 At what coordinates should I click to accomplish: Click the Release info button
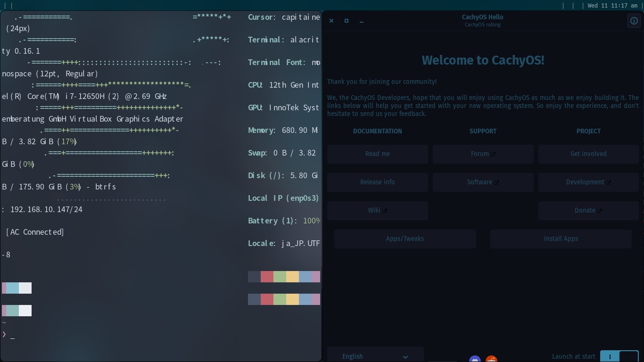(x=378, y=182)
